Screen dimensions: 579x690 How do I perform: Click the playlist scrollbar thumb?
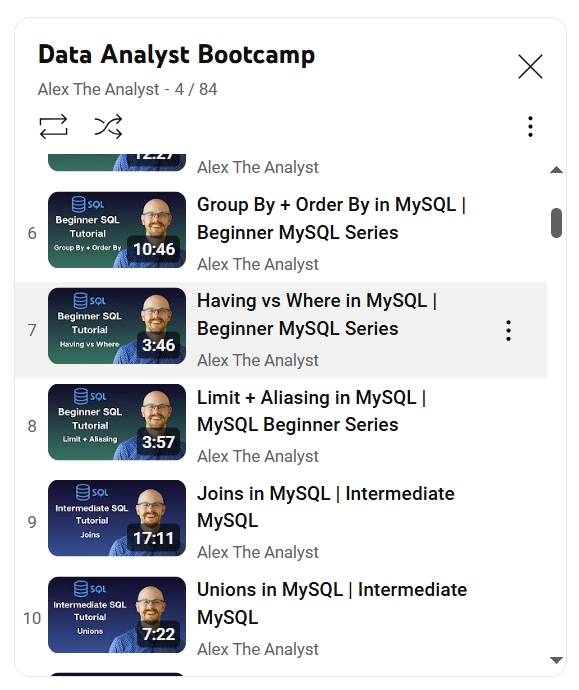click(556, 223)
